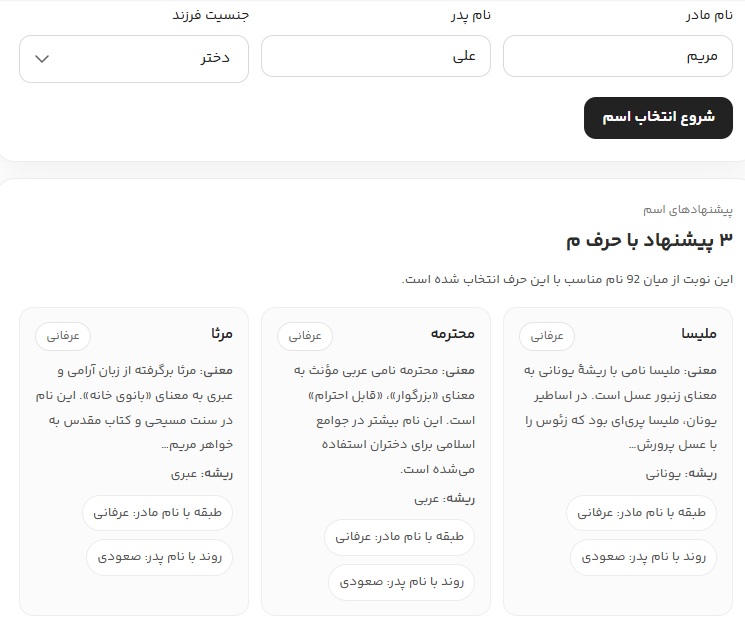Click طبقه با نام مادر chip on ملیسا card
The height and width of the screenshot is (618, 745).
click(641, 513)
